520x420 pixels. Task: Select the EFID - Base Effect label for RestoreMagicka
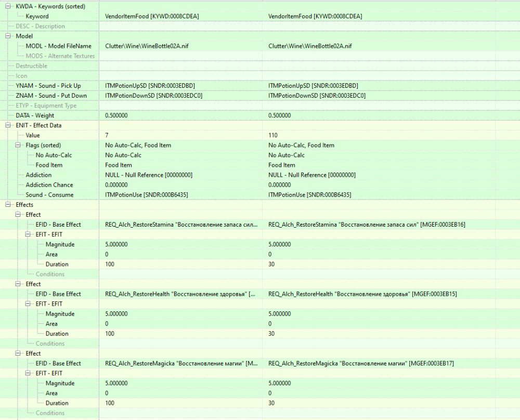tap(58, 363)
